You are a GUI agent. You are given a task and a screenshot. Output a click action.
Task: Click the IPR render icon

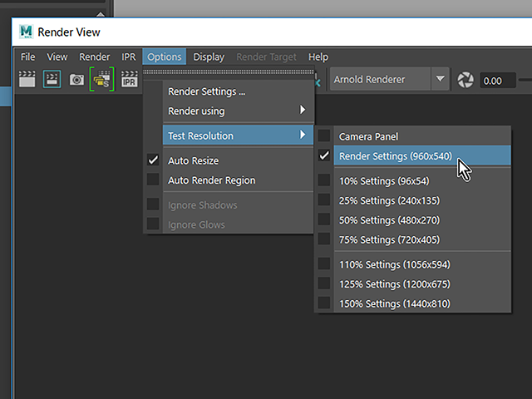click(x=130, y=79)
